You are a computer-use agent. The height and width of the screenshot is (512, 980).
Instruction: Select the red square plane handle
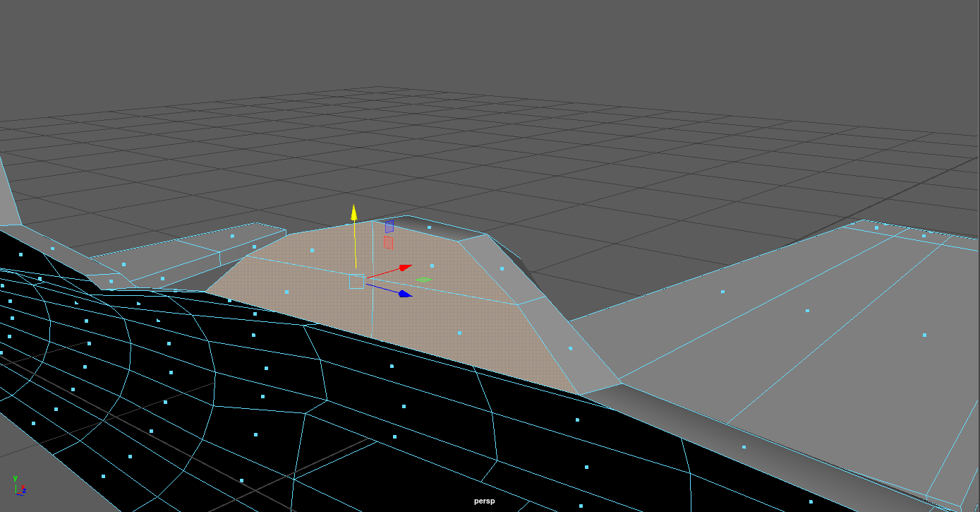click(x=388, y=242)
